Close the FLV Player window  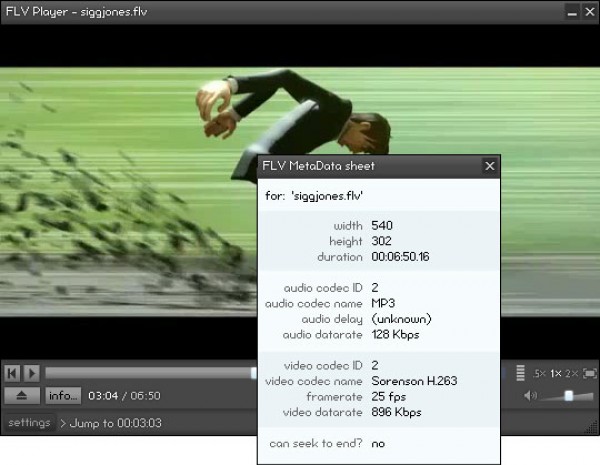590,12
